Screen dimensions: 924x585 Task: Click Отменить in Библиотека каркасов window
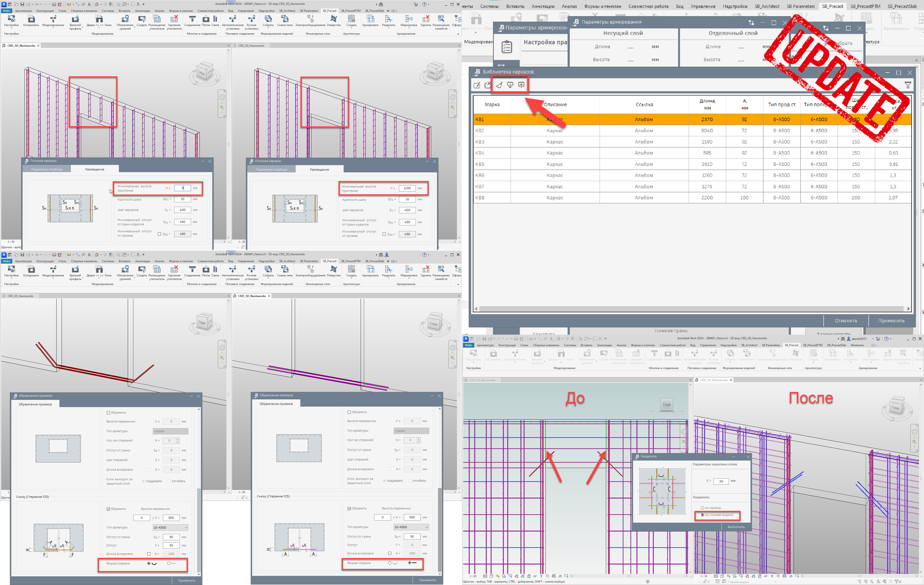[846, 321]
